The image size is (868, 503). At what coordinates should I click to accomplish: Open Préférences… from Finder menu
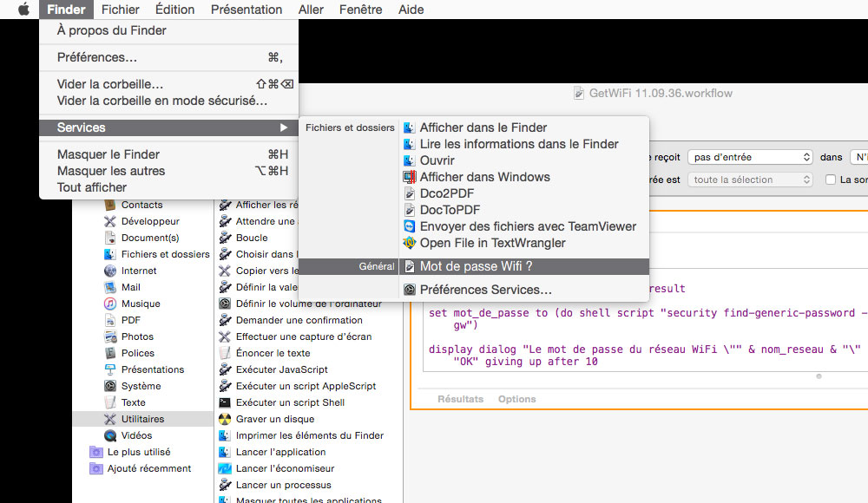coord(169,57)
